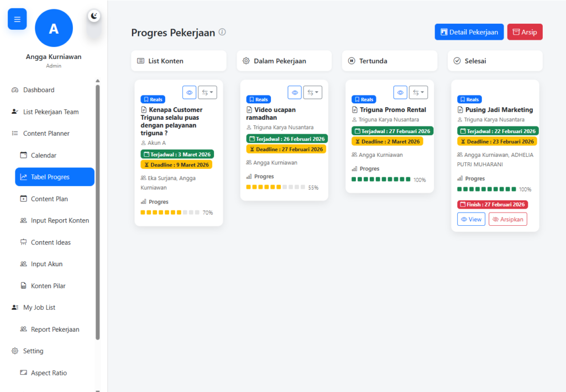
Task: Open move dropdown on Triguna Promo Rental card
Action: (x=418, y=93)
